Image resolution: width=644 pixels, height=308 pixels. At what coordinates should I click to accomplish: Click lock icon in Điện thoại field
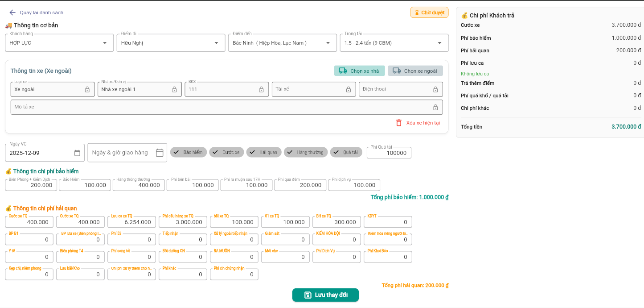click(435, 89)
